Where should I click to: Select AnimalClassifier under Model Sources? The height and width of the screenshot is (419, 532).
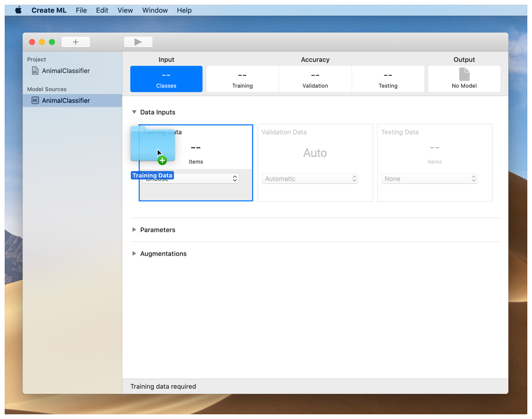72,101
